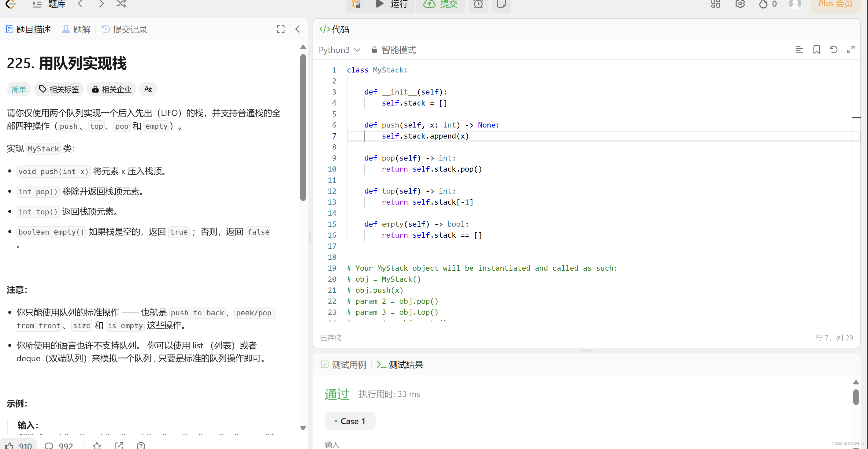Open the timer alarm clock icon

(478, 4)
